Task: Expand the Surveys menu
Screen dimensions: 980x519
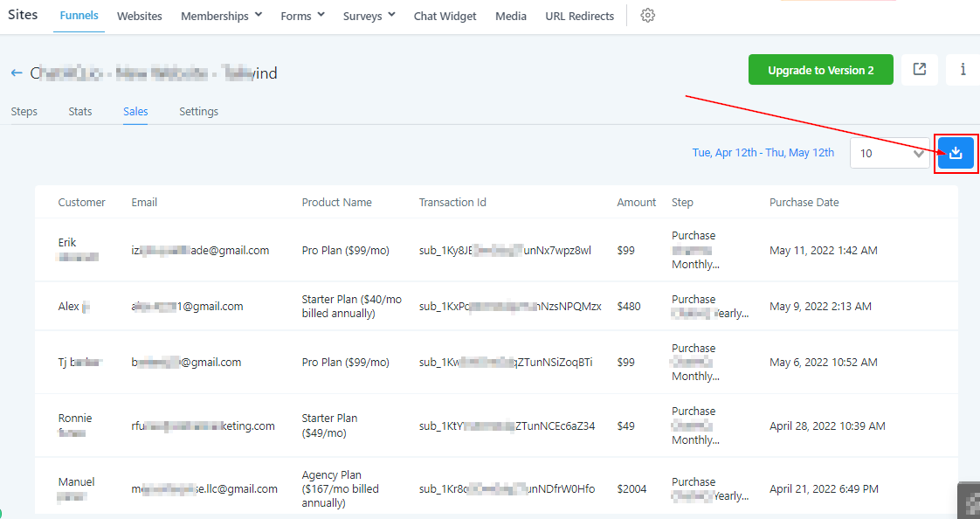Action: pos(369,17)
